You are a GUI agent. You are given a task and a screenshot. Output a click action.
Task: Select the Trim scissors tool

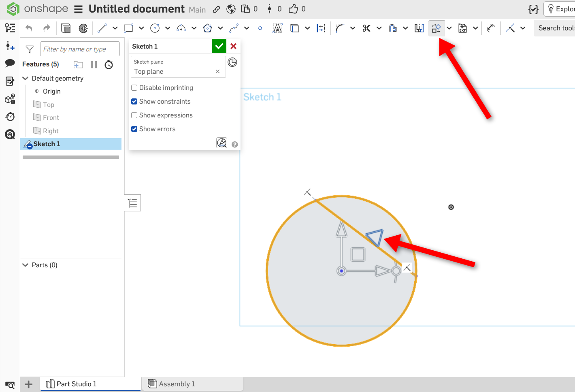point(366,28)
